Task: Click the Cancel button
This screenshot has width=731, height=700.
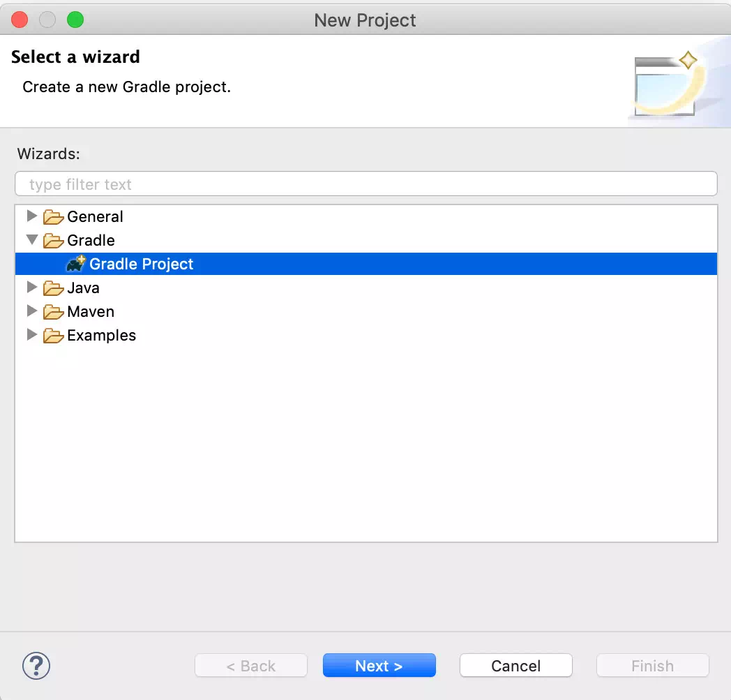Action: point(515,666)
